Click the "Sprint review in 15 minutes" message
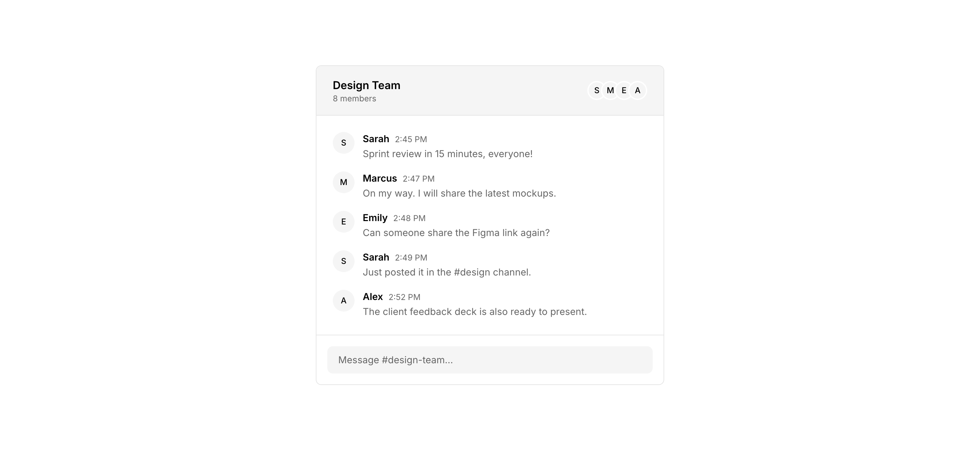The height and width of the screenshot is (451, 980). click(447, 154)
